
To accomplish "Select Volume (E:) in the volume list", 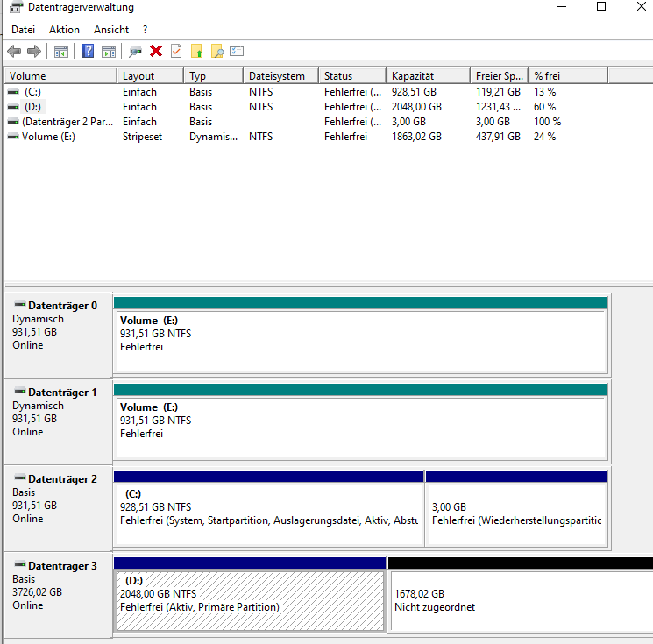I will 48,137.
